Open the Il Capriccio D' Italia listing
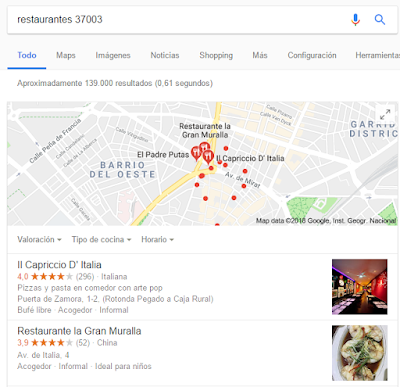 (59, 265)
